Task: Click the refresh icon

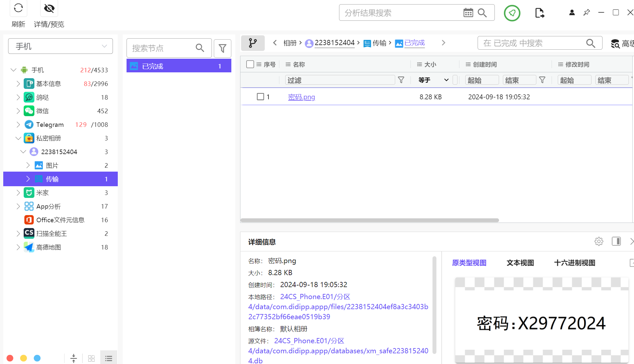Action: click(x=18, y=8)
